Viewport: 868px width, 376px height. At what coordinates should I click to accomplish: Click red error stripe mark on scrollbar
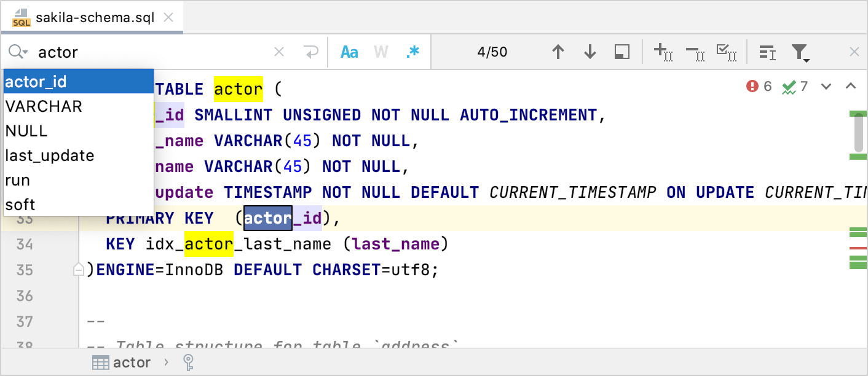(x=858, y=248)
